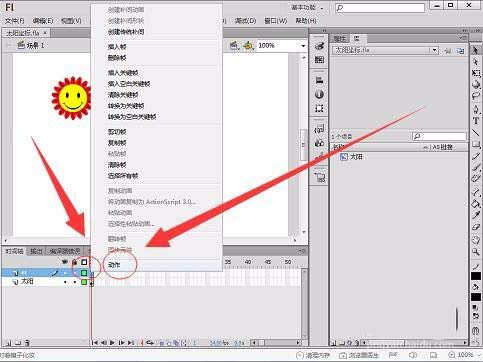Open the Swatches panel icon

[319, 60]
